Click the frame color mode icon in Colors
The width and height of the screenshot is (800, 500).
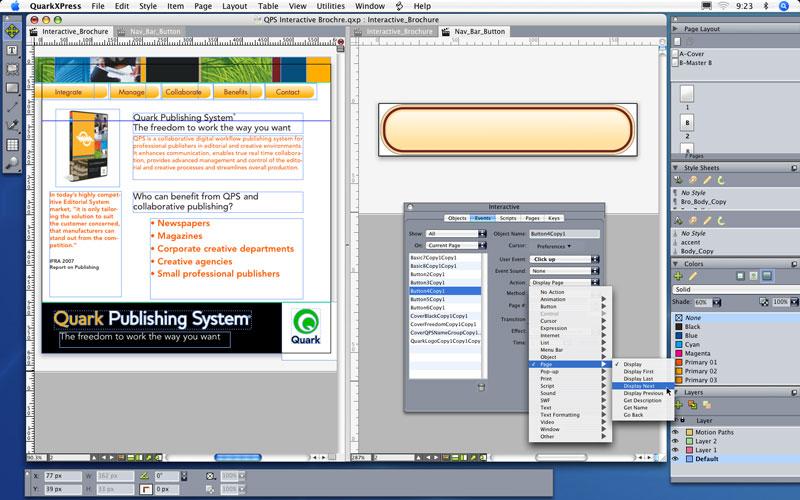pos(740,276)
